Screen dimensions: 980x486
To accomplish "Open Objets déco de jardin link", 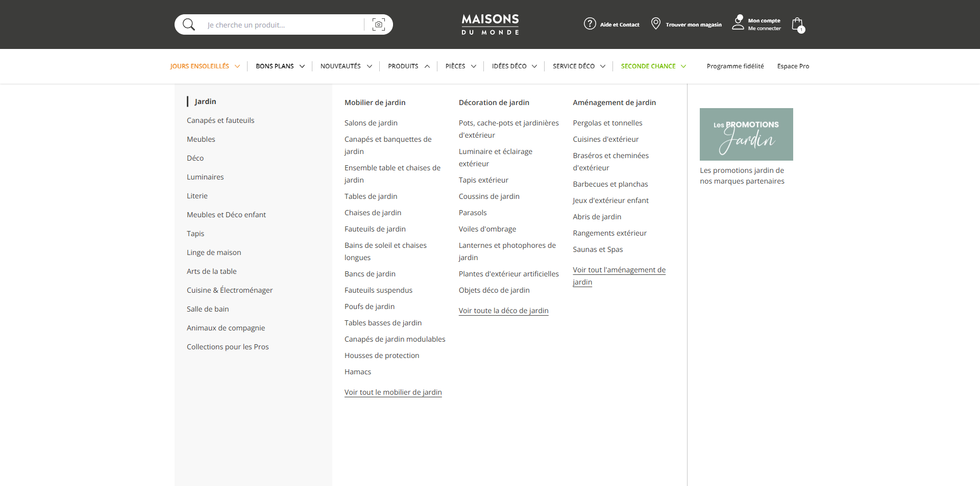I will pos(494,290).
